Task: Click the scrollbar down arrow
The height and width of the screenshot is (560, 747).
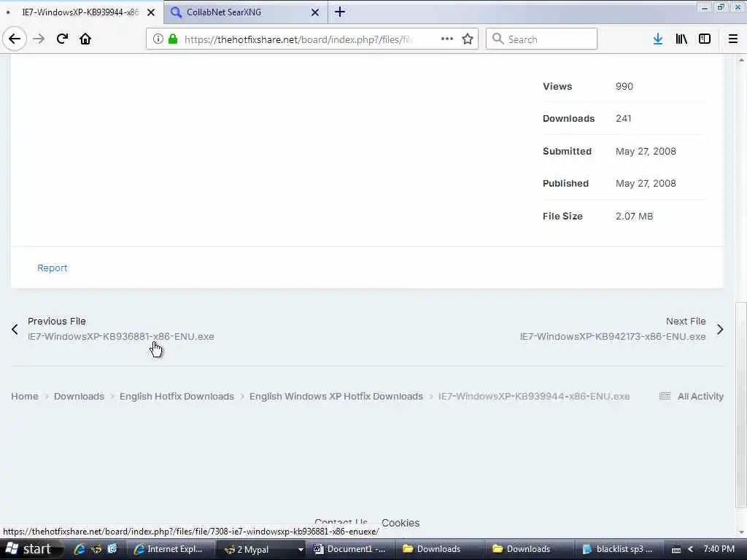Action: click(741, 532)
